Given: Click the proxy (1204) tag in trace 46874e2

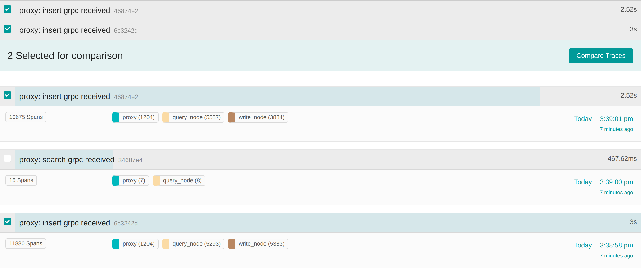Looking at the screenshot, I should coord(135,117).
